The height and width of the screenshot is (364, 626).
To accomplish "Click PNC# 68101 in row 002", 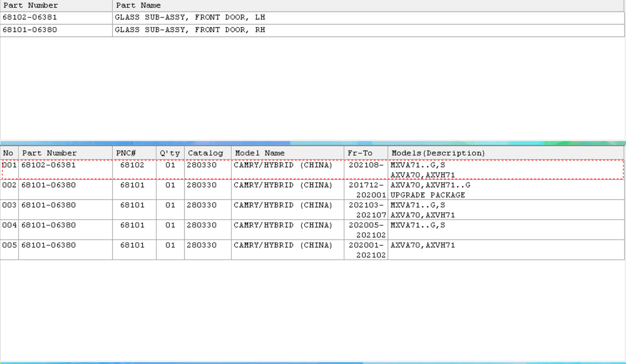I will (x=132, y=185).
